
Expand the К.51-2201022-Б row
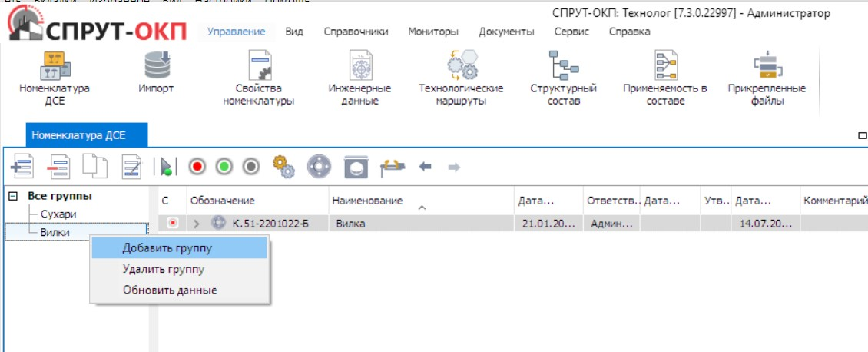tap(196, 224)
